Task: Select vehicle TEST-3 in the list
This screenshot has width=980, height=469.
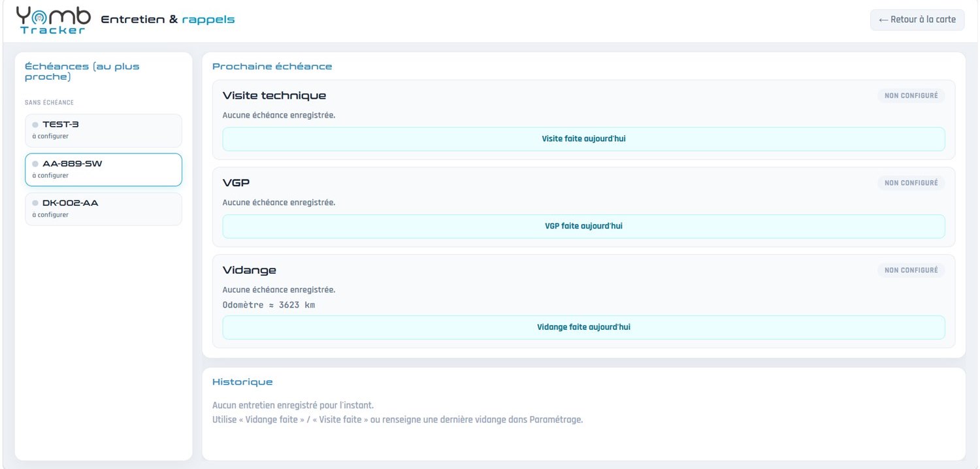Action: coord(103,131)
